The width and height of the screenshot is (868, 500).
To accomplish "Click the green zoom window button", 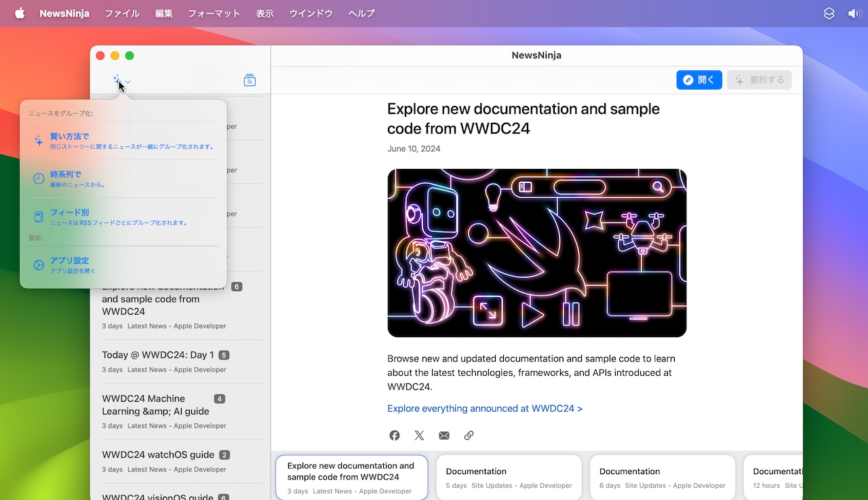I will click(x=130, y=56).
